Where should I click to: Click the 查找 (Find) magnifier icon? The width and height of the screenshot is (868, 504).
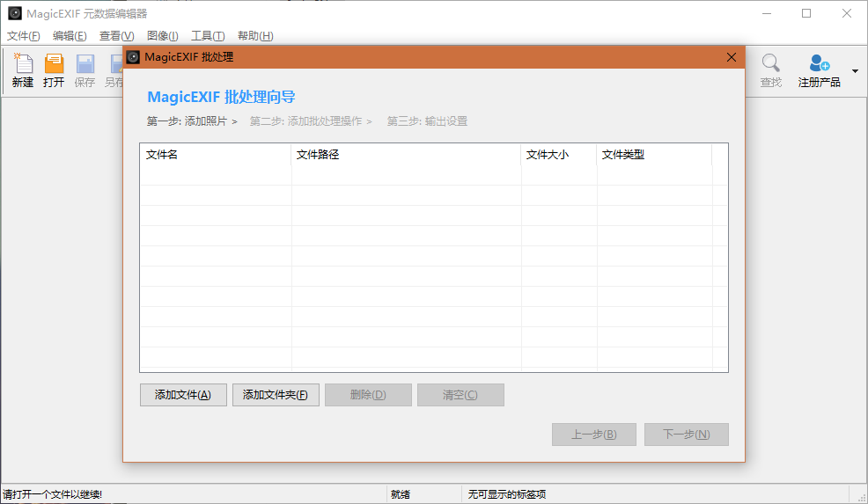tap(770, 63)
